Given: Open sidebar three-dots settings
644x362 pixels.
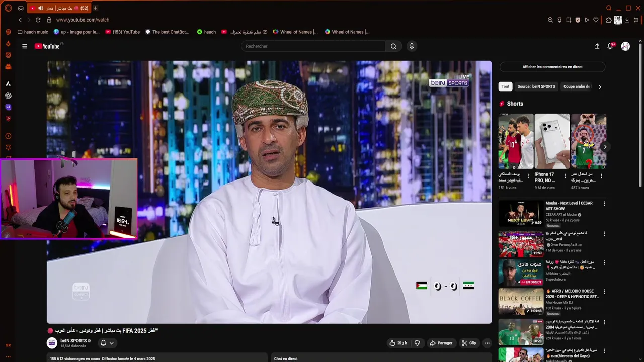Looking at the screenshot, I should pos(8,356).
